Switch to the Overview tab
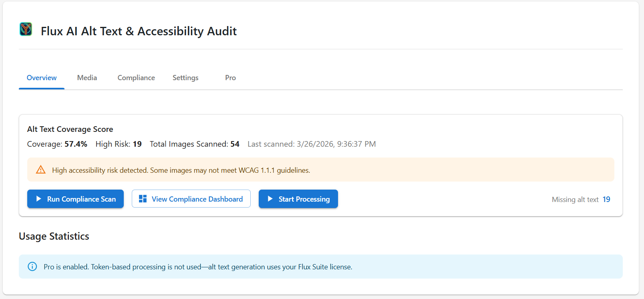The height and width of the screenshot is (299, 644). point(42,78)
